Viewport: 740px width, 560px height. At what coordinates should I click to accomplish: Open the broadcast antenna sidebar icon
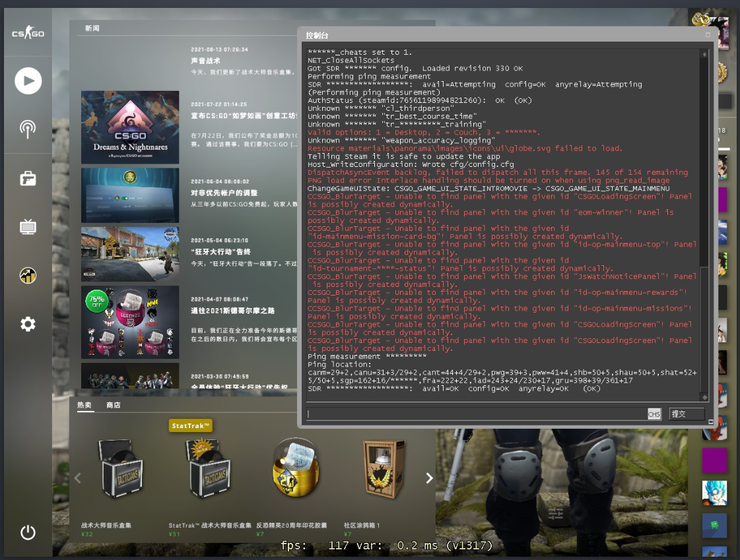click(x=28, y=129)
